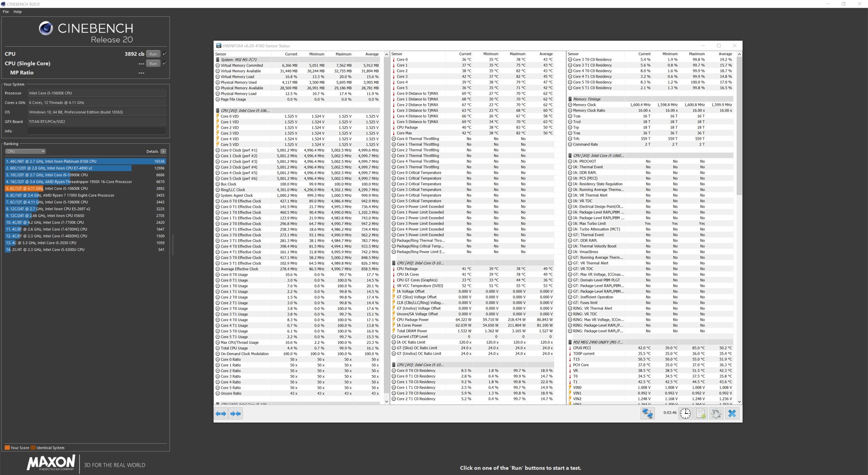Click the Average column header in right pane
Image resolution: width=868 pixels, height=475 pixels.
tap(725, 54)
